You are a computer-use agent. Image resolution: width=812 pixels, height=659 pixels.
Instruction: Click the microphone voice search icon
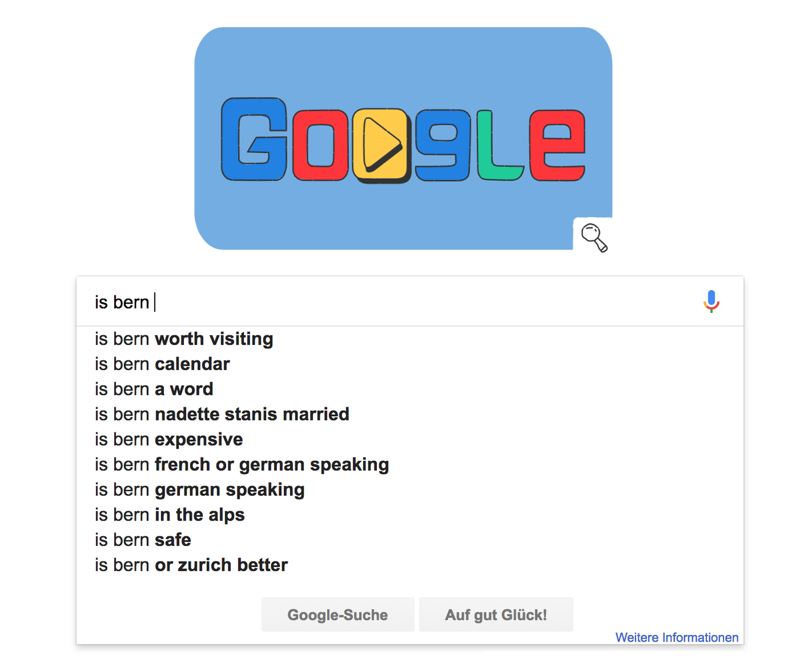[711, 301]
